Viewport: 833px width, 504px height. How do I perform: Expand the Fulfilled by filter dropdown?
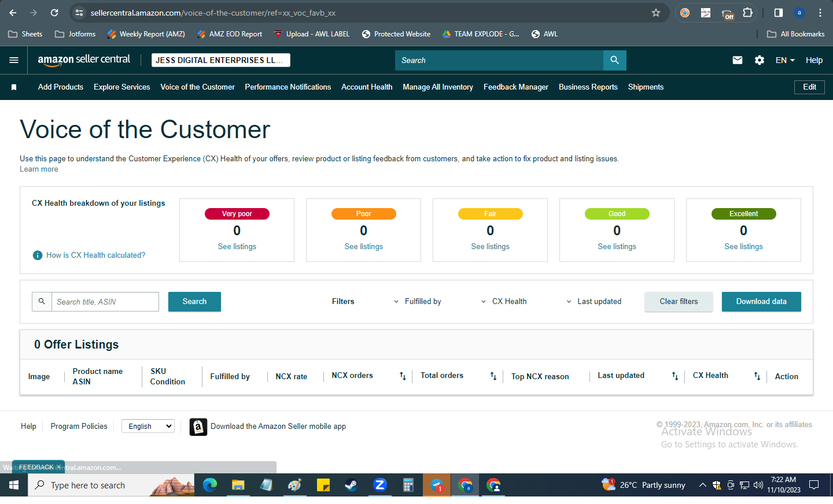pos(417,302)
